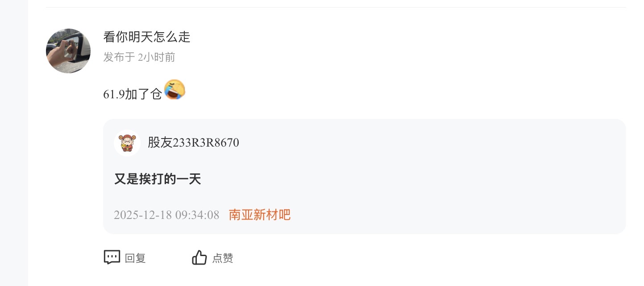The height and width of the screenshot is (286, 644).
Task: Go to the 南亚新材吧 forum link
Action: [260, 215]
